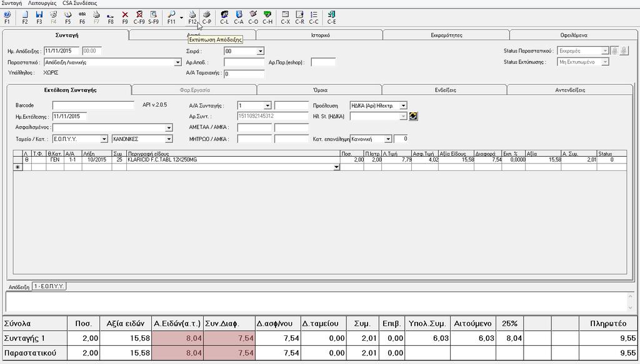Click the Α/Α Ταμειακής field
640x364 pixels.
click(x=244, y=74)
